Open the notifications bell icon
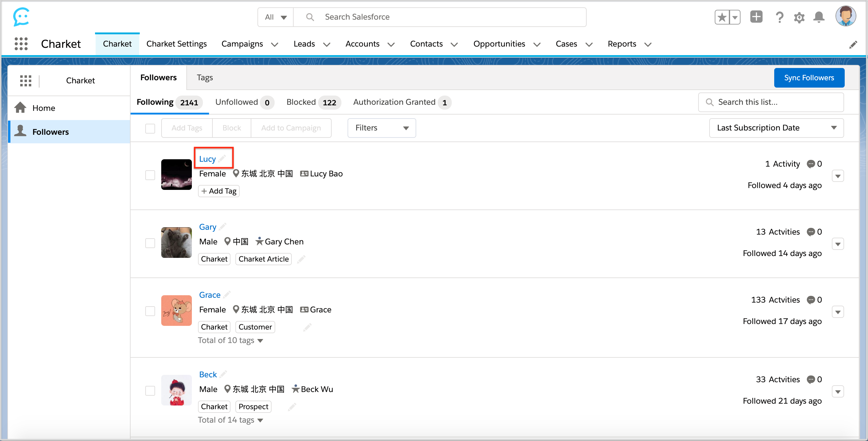 pos(819,17)
